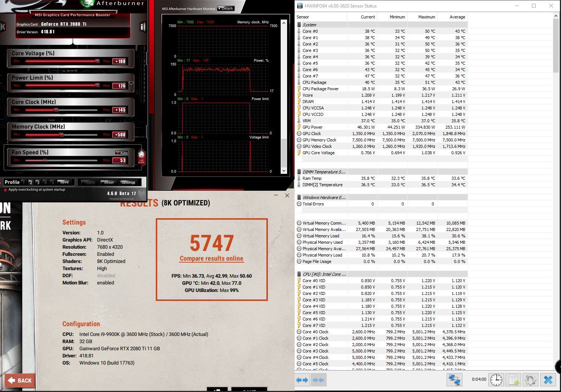Click Core #0 temperature thermometer icon

[299, 31]
